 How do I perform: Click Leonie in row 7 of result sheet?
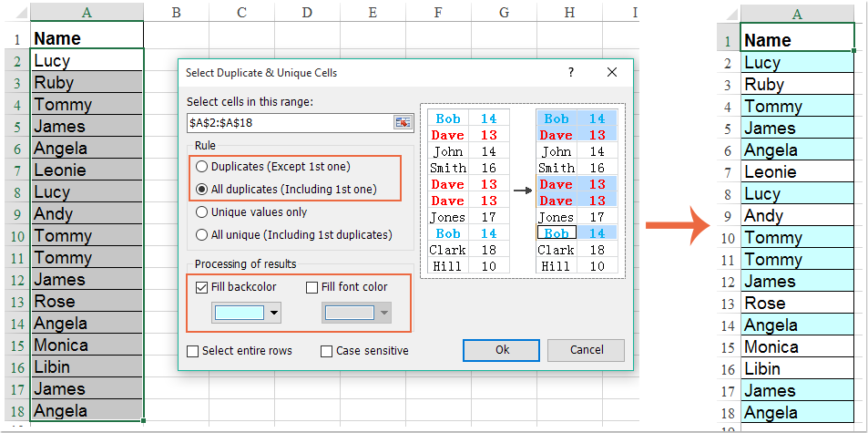pos(797,171)
